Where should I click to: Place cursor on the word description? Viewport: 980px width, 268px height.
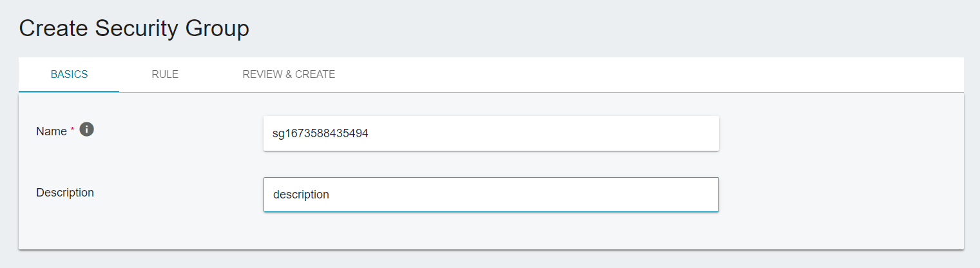pos(301,194)
